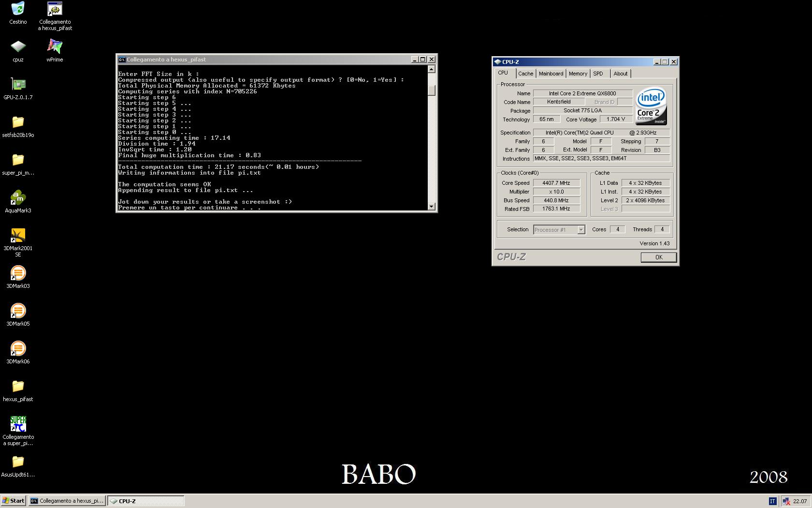The width and height of the screenshot is (812, 508).
Task: Switch to the About tab
Action: pos(621,74)
